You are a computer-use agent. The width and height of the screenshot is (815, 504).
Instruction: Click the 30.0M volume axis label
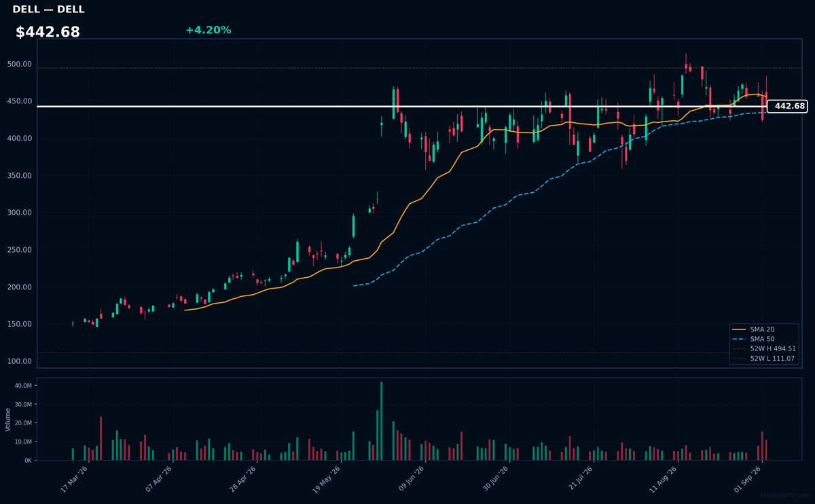click(x=23, y=404)
